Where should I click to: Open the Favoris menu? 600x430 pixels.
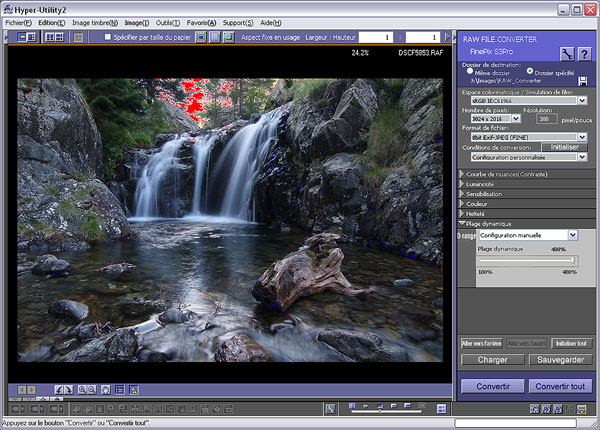pyautogui.click(x=201, y=21)
